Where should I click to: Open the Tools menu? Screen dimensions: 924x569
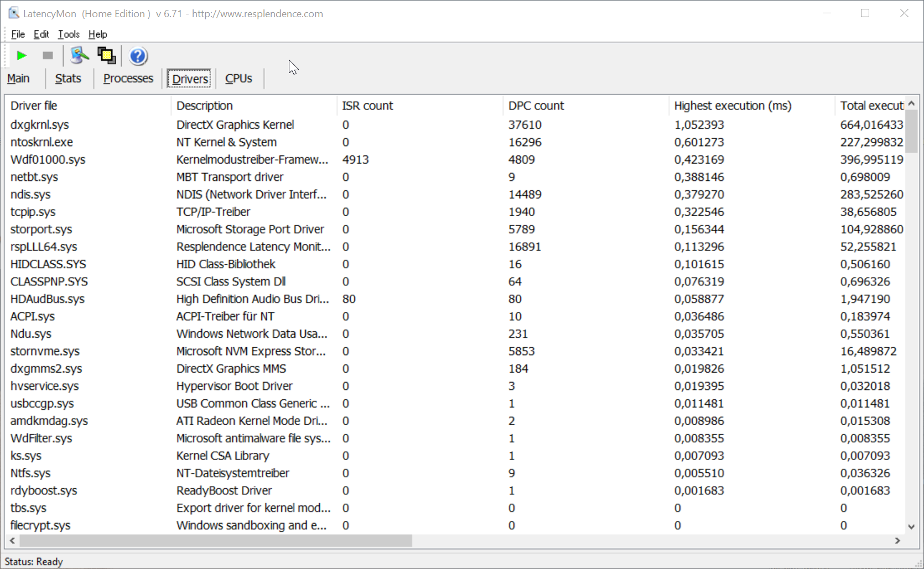69,34
